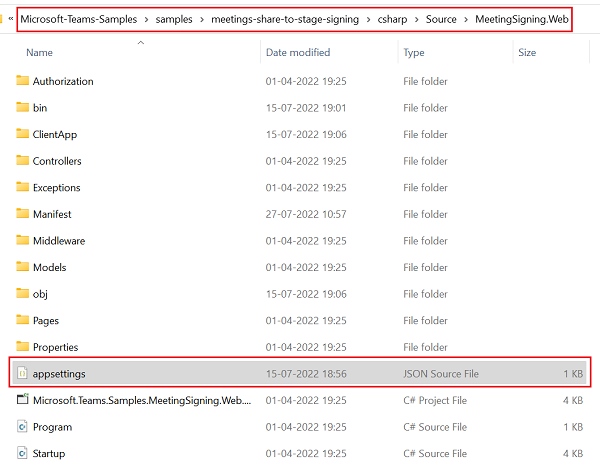
Task: Click MeetingSigning.Web breadcrumb segment
Action: tap(522, 19)
